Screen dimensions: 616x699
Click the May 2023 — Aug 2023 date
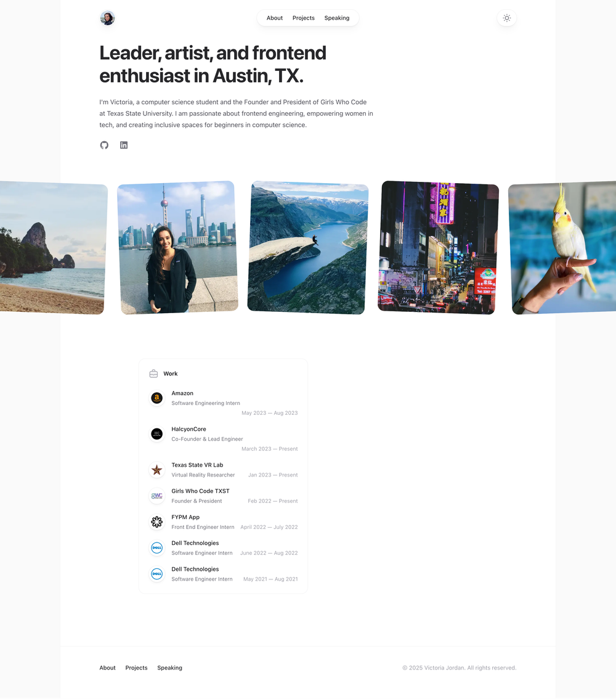click(269, 413)
